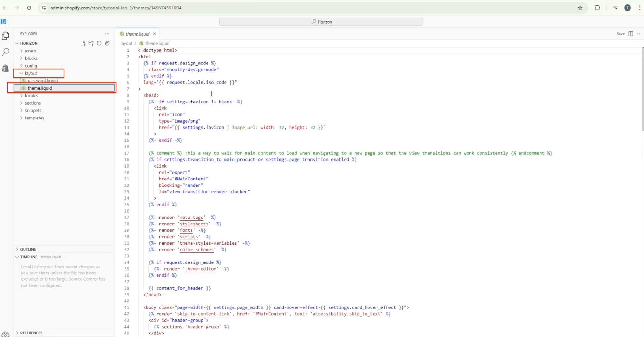Go forward in browser history
This screenshot has height=337, width=644.
coord(17,8)
